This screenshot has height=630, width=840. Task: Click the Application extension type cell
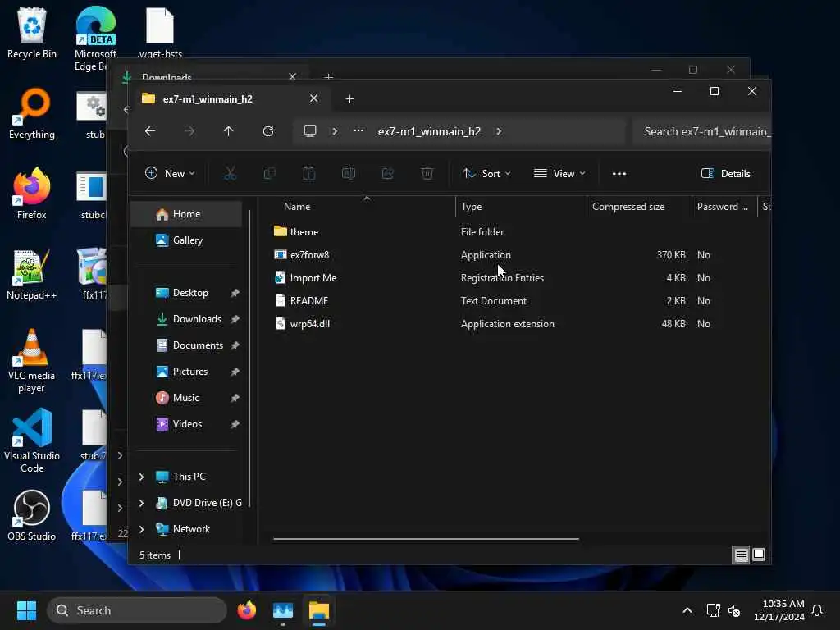(x=507, y=323)
